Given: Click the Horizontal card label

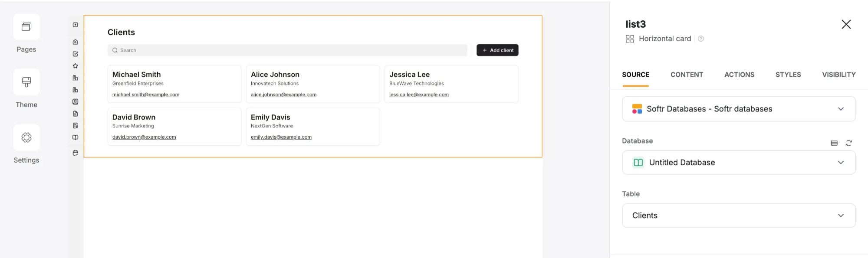Looking at the screenshot, I should 665,39.
